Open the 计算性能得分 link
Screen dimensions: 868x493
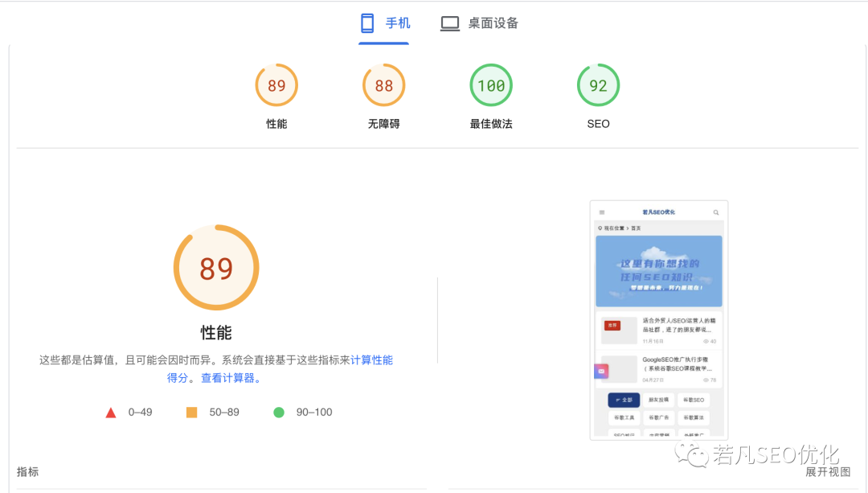pyautogui.click(x=371, y=360)
